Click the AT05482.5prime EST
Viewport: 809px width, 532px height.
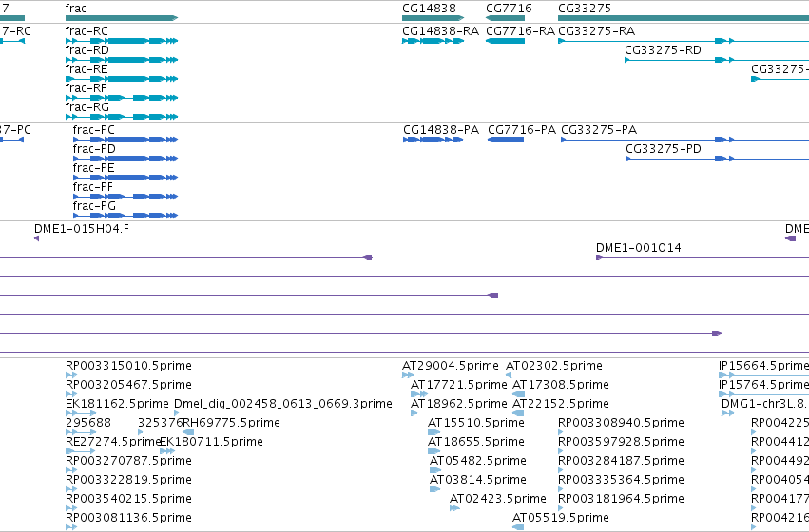435,470
